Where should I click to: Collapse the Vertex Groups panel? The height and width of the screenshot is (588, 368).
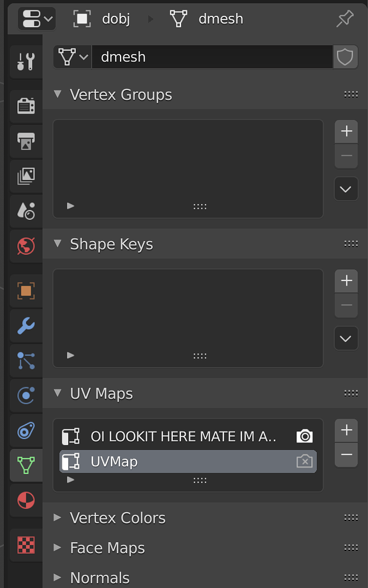[58, 94]
